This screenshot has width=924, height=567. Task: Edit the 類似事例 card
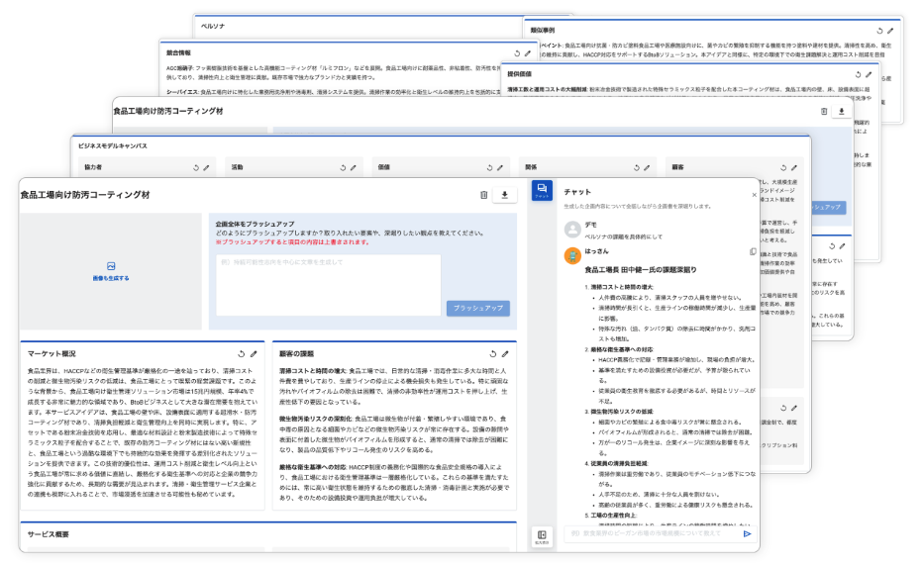click(890, 31)
